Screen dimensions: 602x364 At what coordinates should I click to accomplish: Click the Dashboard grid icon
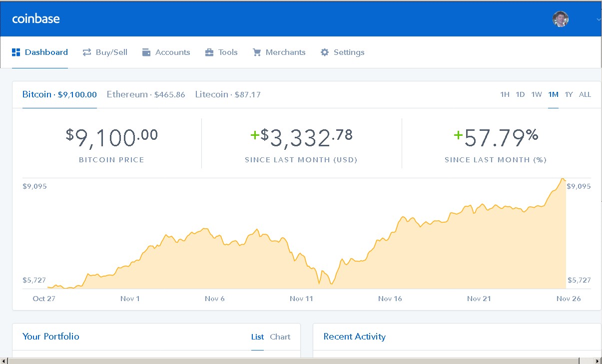tap(16, 52)
